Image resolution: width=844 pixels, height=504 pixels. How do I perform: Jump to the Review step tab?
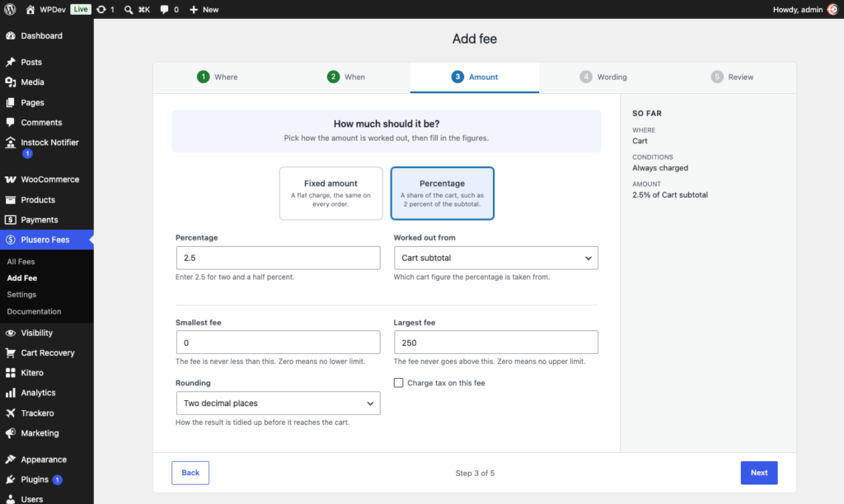pyautogui.click(x=732, y=77)
